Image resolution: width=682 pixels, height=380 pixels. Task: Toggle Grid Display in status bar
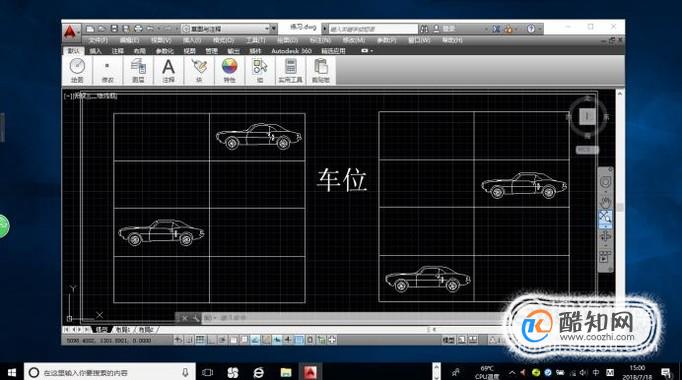tap(200, 340)
